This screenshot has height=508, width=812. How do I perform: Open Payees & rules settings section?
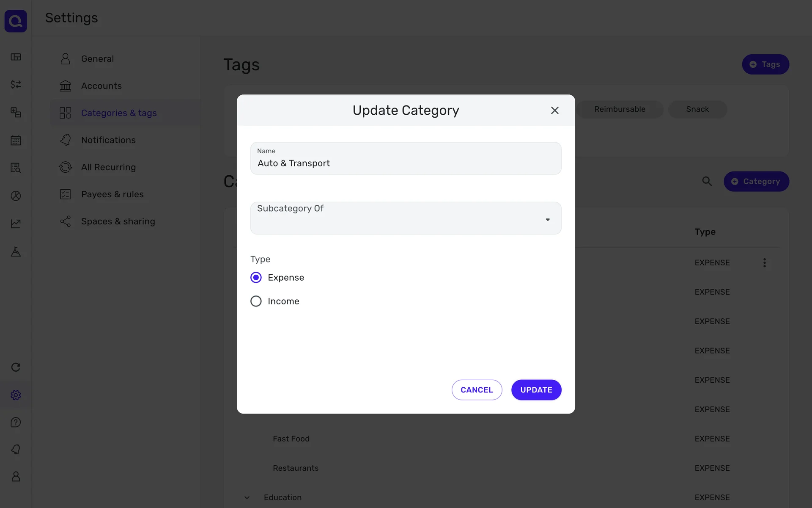tap(112, 194)
